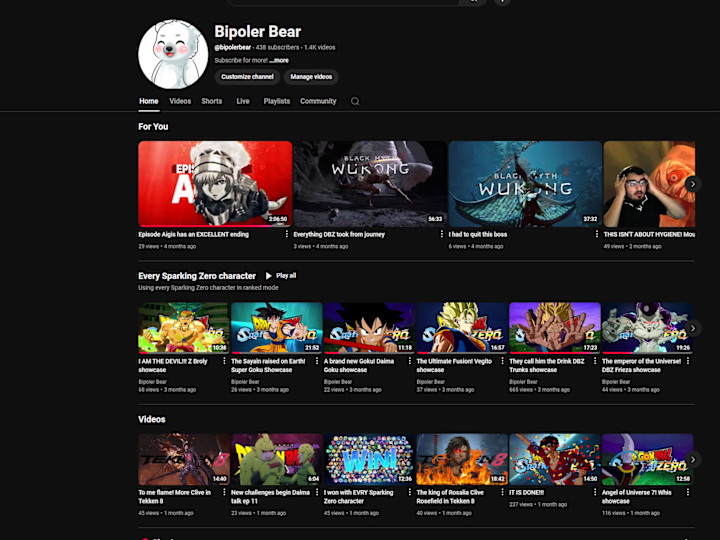Open options for Super Goku Showcase video

point(317,361)
